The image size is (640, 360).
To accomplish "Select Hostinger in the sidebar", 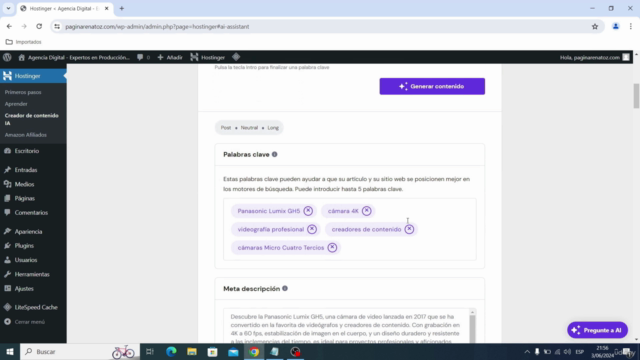I will tap(33, 76).
